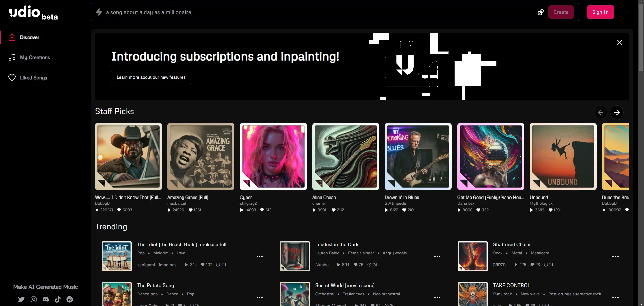Open Liked Songs section
This screenshot has height=306, width=644.
tap(33, 78)
